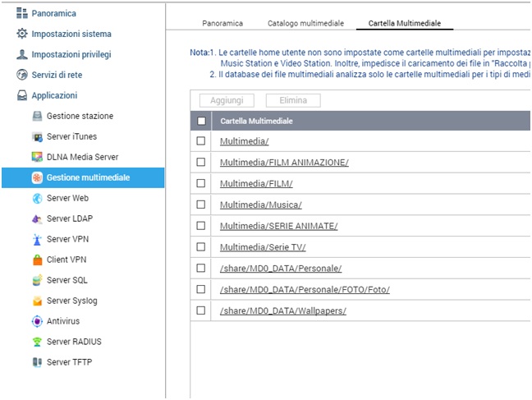Select checkbox for /share/MD0_DATA/Wallpapers/
Screen dimensions: 532x400
coord(201,310)
